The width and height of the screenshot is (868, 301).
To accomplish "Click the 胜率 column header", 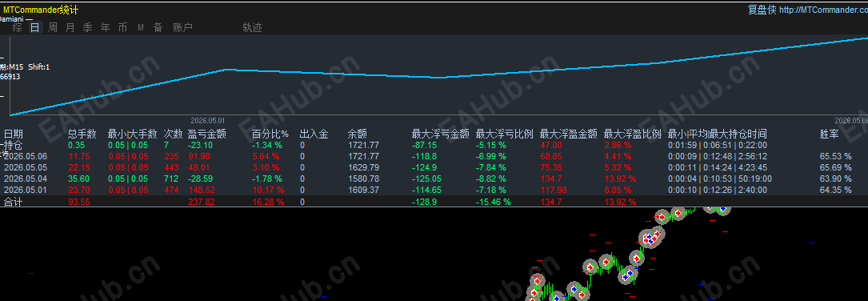I will (830, 134).
